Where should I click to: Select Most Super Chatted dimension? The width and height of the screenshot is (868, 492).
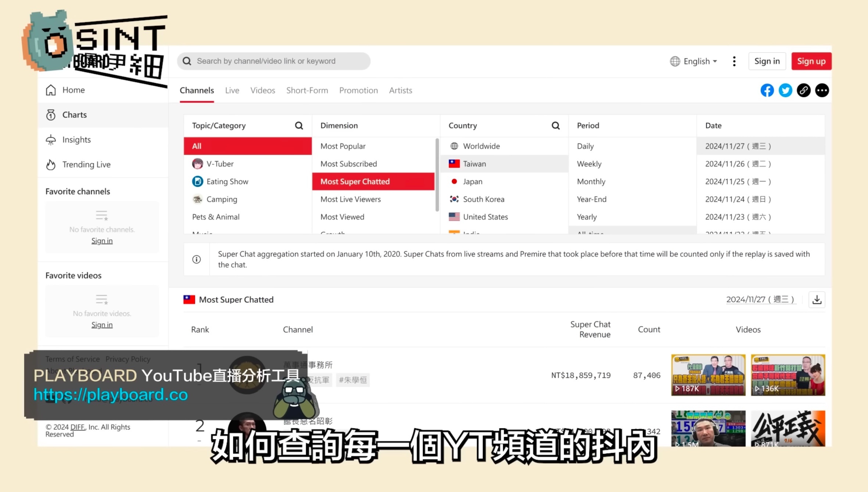tap(373, 181)
